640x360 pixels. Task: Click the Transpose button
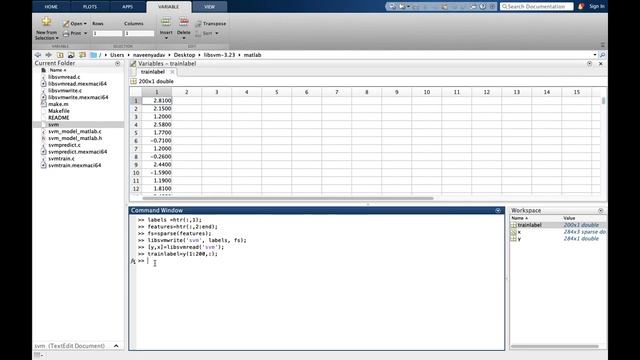[x=211, y=24]
